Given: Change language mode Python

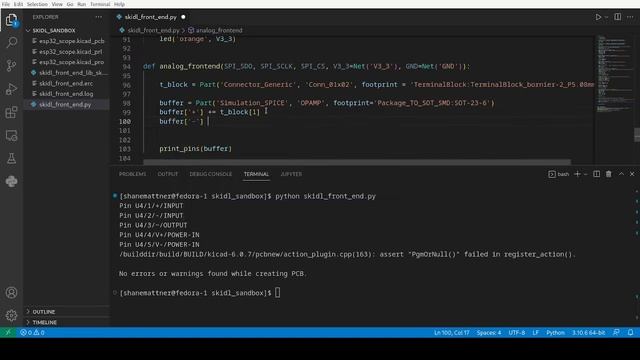Looking at the screenshot, I should (x=556, y=332).
